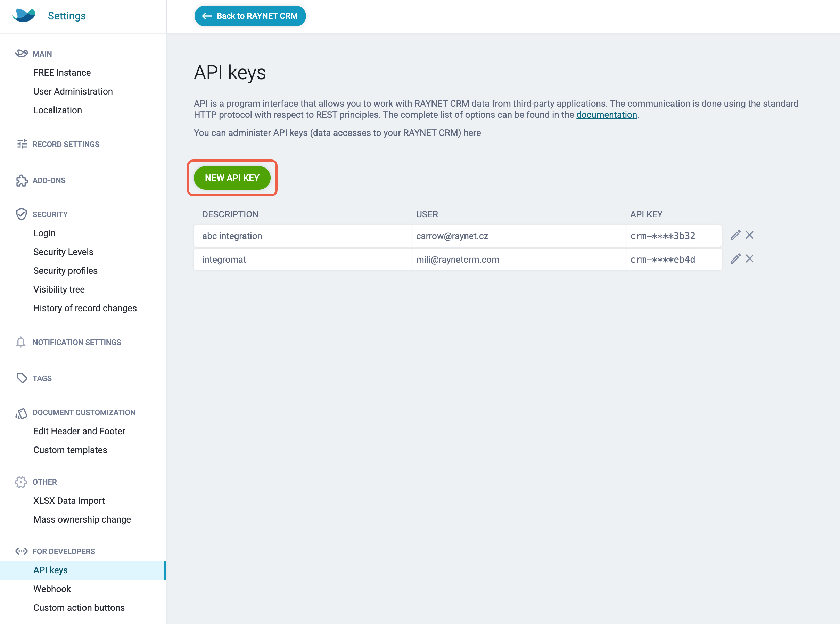Edit the integromat API key
The height and width of the screenshot is (624, 840).
735,259
